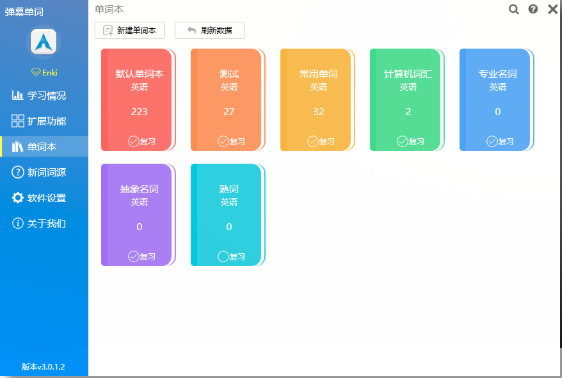Click the count 2 on 计算机词汇

(408, 112)
